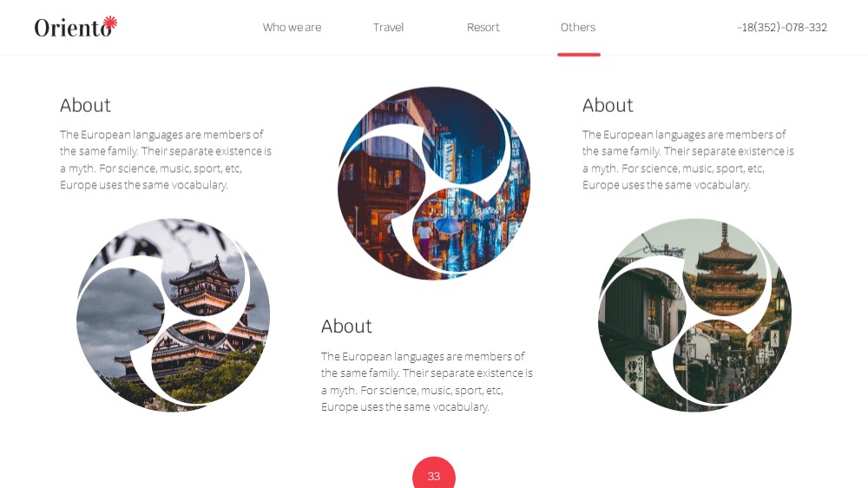Select the Japanese castle circular image
Screen dimensions: 868x488
(x=174, y=314)
